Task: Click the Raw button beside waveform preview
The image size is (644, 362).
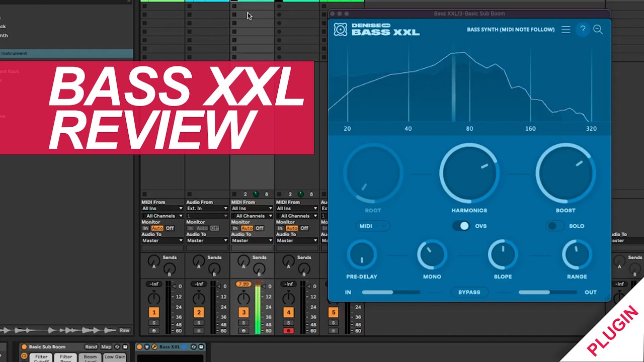Action: tap(124, 330)
